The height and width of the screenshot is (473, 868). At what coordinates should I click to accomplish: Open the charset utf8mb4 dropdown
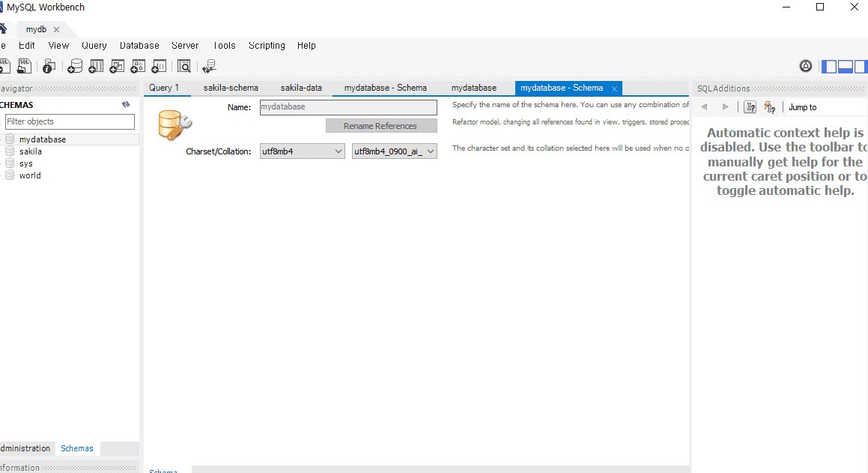click(303, 151)
